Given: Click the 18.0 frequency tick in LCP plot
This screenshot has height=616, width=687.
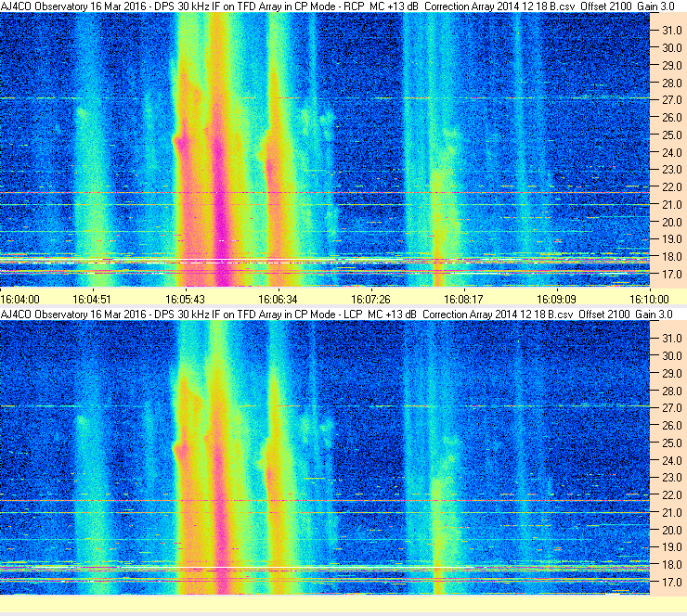Looking at the screenshot, I should pyautogui.click(x=671, y=565).
